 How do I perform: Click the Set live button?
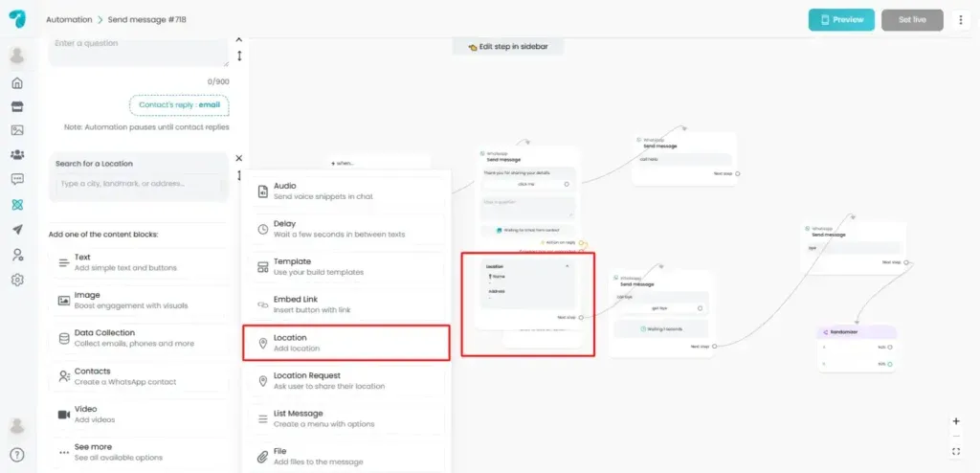[x=912, y=19]
